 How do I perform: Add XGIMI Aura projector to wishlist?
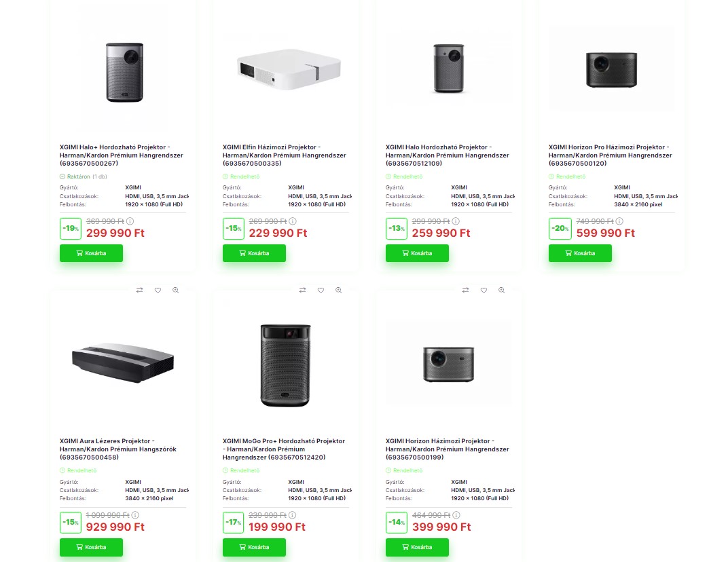(x=158, y=290)
